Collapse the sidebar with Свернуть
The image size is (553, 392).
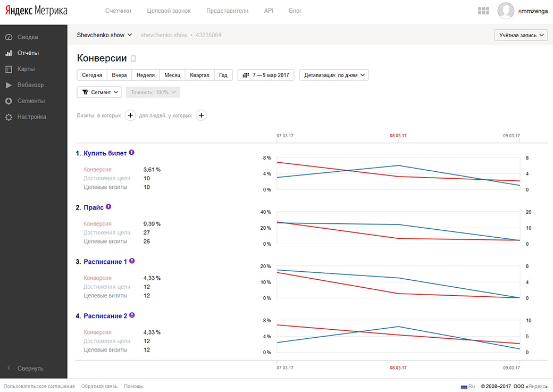pos(30,368)
